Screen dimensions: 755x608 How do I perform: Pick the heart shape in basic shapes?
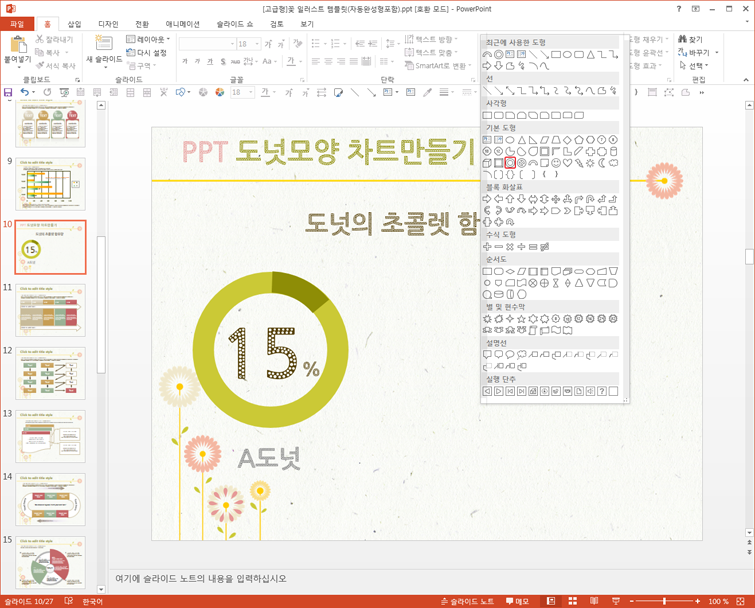click(x=567, y=163)
